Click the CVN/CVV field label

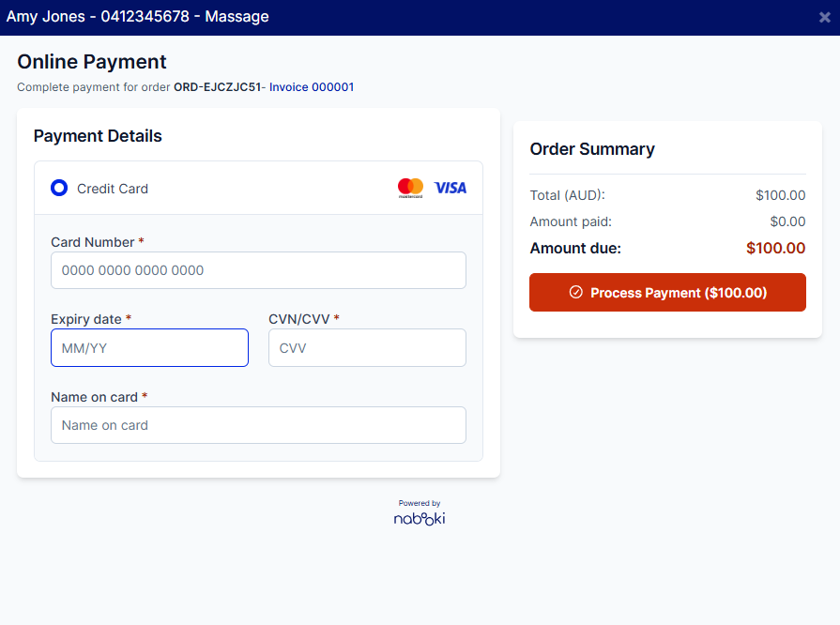point(299,319)
